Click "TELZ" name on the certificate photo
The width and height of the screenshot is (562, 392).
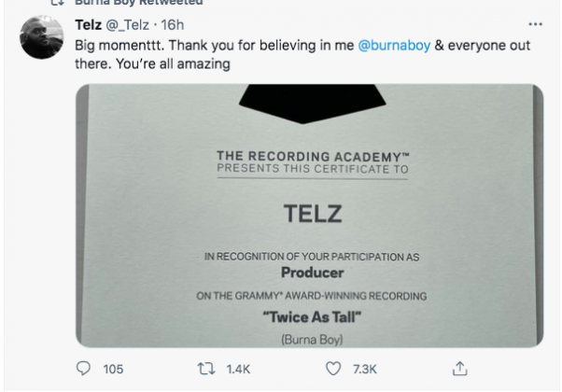click(x=312, y=215)
